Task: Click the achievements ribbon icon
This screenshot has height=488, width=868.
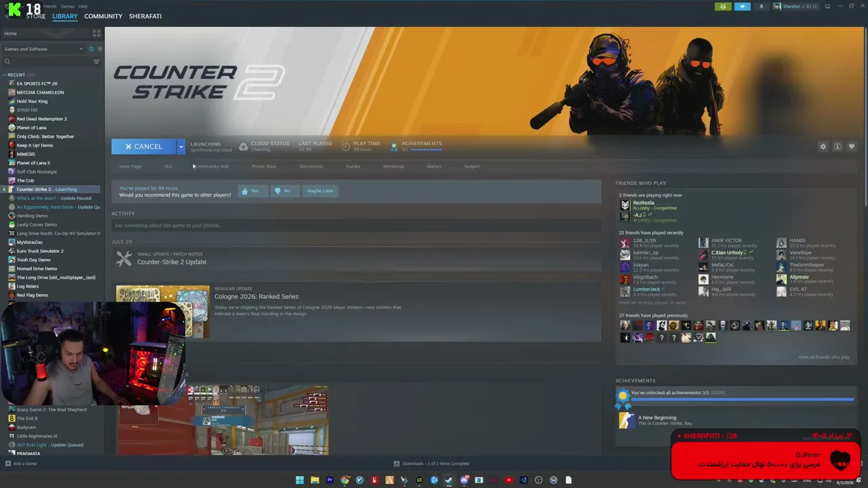Action: [394, 146]
